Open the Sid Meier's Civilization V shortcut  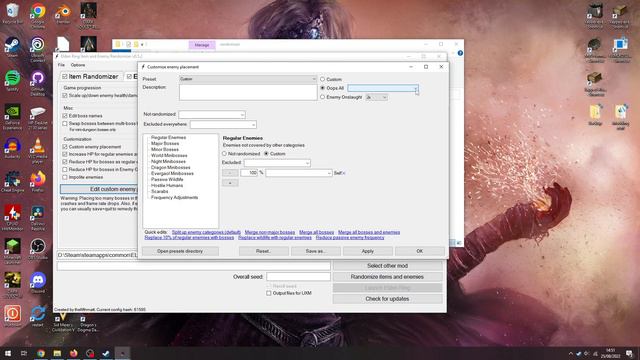[63, 322]
